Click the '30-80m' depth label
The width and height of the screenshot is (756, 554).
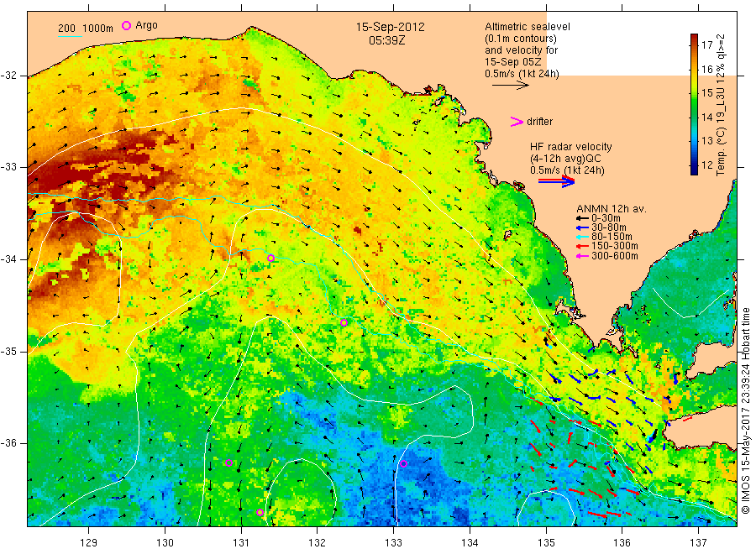click(x=609, y=227)
